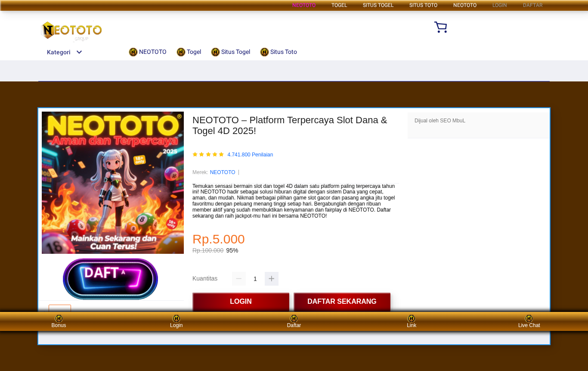Click the crossed-out Rp.100.000 price
This screenshot has width=588, height=371.
(x=208, y=250)
